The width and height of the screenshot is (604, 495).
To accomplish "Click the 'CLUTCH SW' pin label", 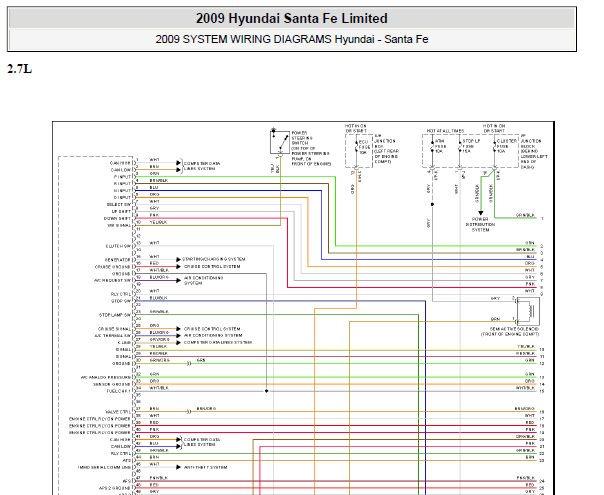I will click(118, 246).
